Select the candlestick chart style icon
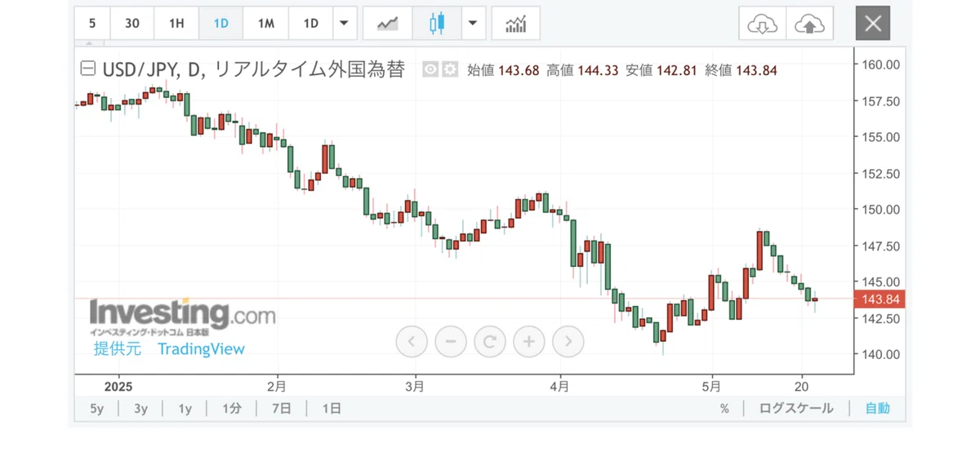This screenshot has width=980, height=452. [438, 24]
